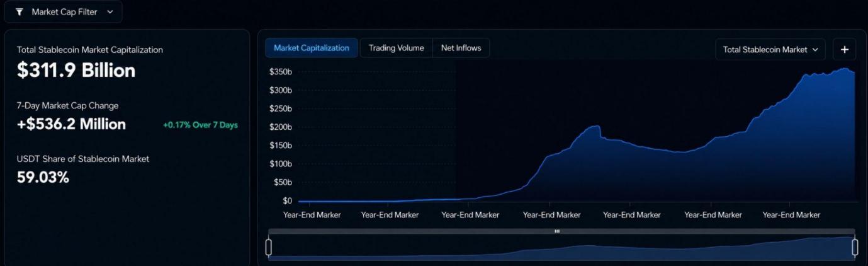Viewport: 868px width, 266px height.
Task: Click the USDT Share of Stablecoin Market label
Action: [x=83, y=159]
